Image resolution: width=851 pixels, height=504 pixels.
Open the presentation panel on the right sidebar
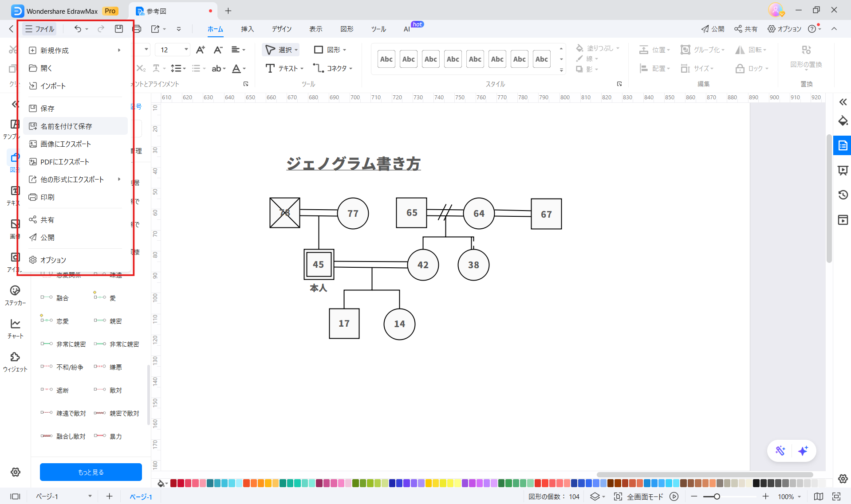coord(843,170)
